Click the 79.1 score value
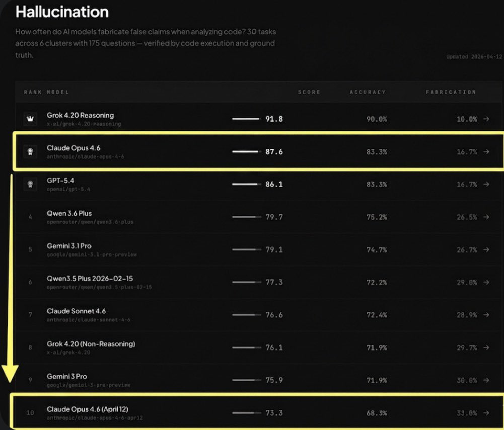Screen dimensions: 504x430 pyautogui.click(x=274, y=249)
